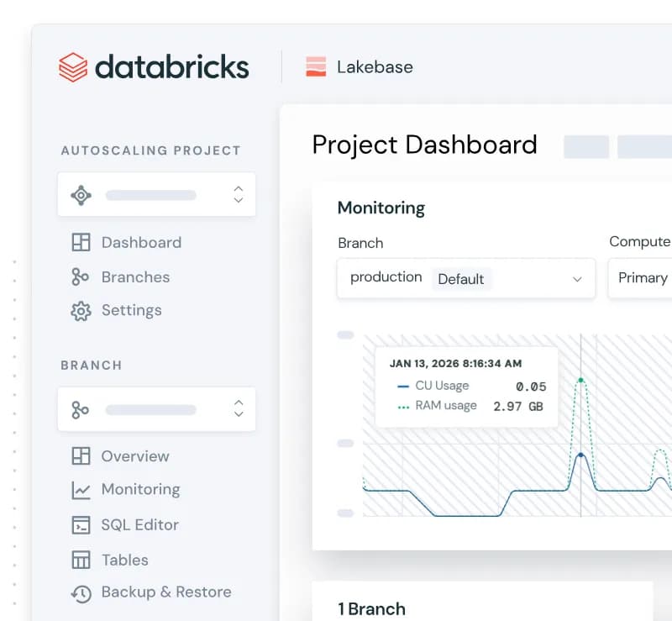This screenshot has width=672, height=621.
Task: Click the Branch field label above dropdown
Action: pyautogui.click(x=360, y=243)
